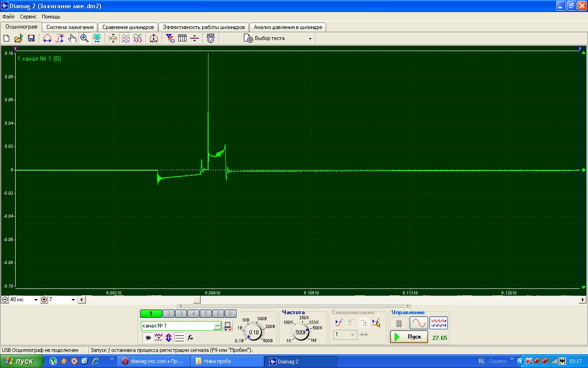The width and height of the screenshot is (588, 368).
Task: Click the plus button beside value 7
Action: click(x=44, y=299)
